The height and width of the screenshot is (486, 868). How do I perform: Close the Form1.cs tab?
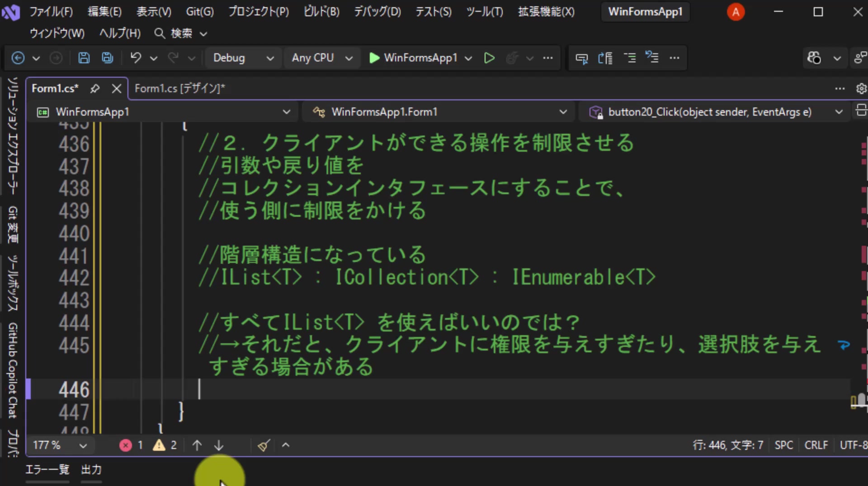(117, 89)
